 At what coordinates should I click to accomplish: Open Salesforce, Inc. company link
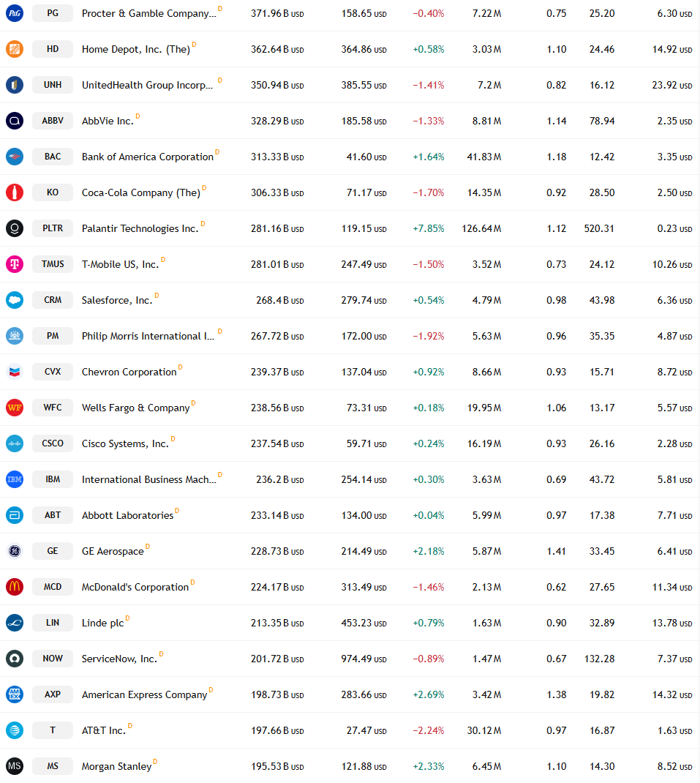point(117,301)
